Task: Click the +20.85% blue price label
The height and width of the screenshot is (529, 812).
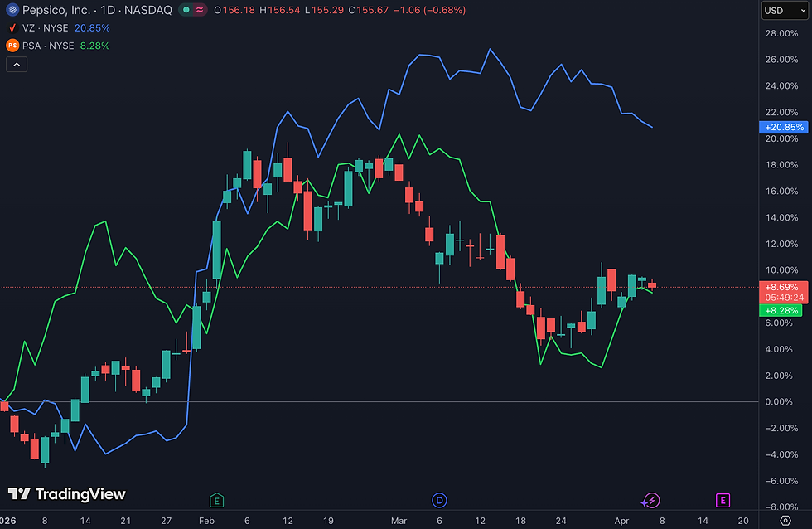Action: click(784, 127)
